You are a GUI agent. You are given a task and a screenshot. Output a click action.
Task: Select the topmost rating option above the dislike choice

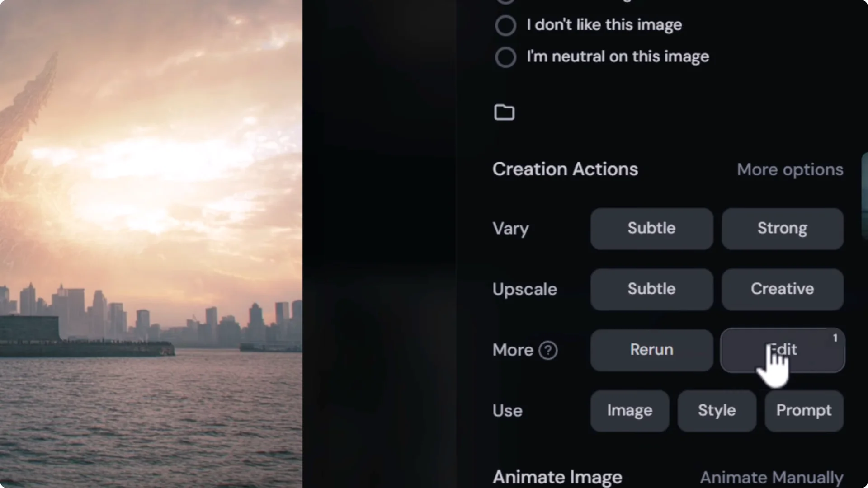pos(505,1)
